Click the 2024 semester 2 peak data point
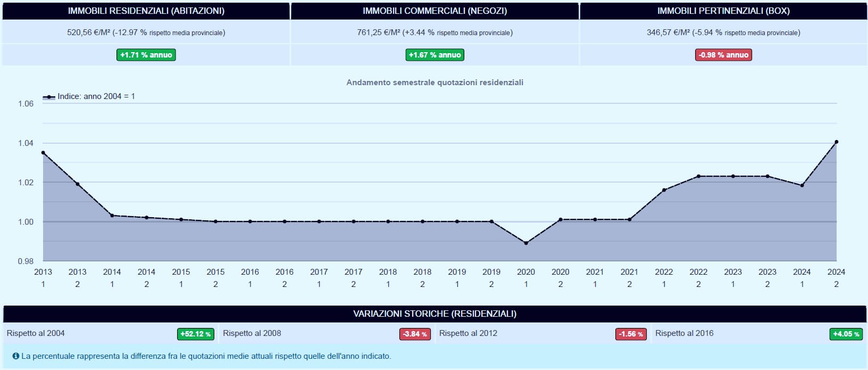The height and width of the screenshot is (370, 868). [836, 142]
